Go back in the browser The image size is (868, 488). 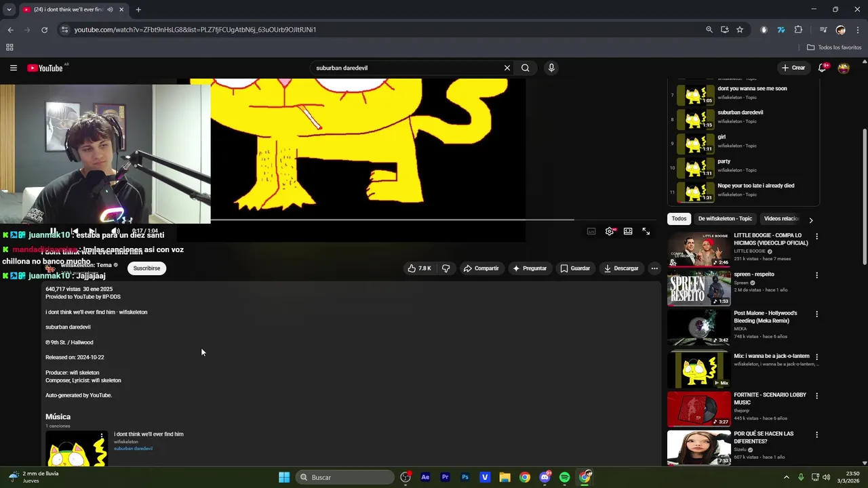10,30
